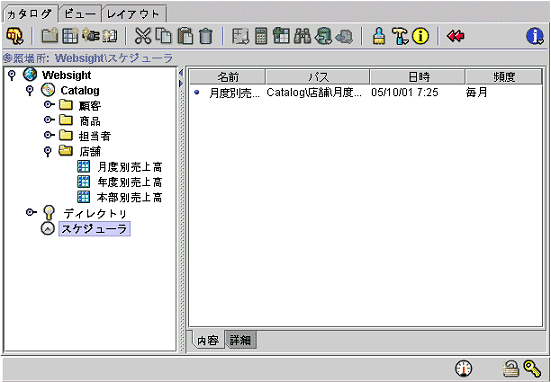This screenshot has width=551, height=382.
Task: Click the key icon in status bar
Action: click(532, 368)
